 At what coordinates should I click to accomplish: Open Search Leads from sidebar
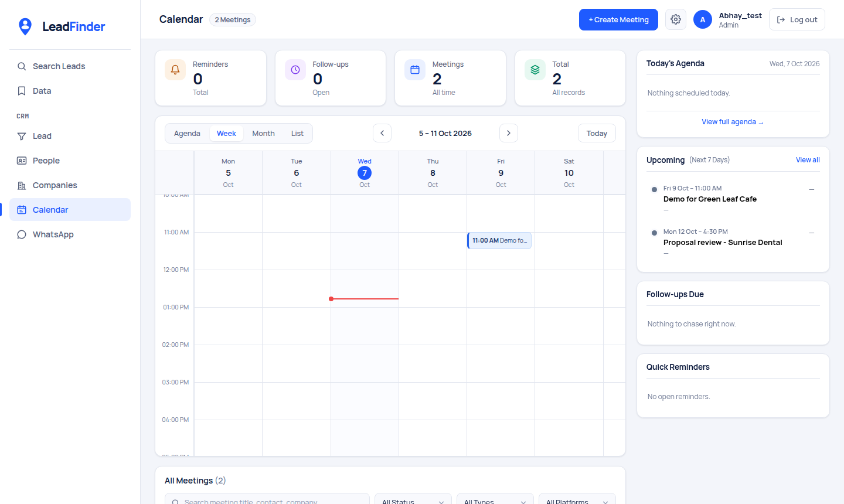tap(70, 66)
